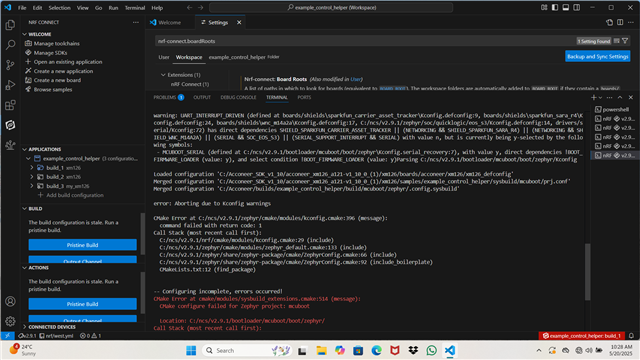Screen dimensions: 640x360
Task: Expand build_2 xm126 configuration
Action: [x=32, y=177]
